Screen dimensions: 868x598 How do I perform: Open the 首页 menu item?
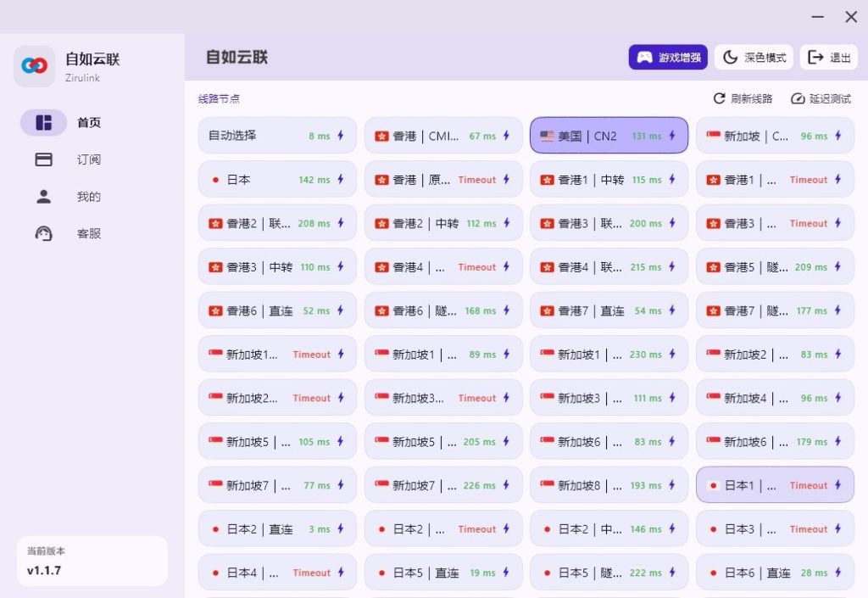89,122
